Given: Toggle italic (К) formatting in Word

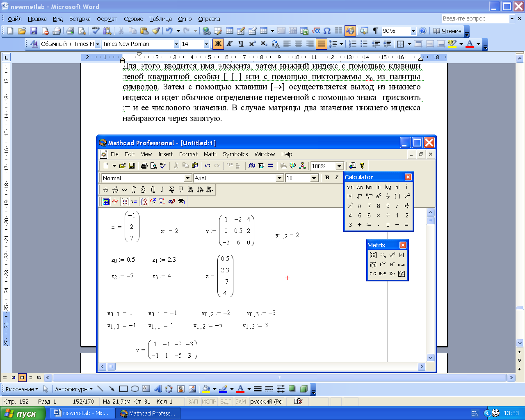Looking at the screenshot, I should coord(229,44).
